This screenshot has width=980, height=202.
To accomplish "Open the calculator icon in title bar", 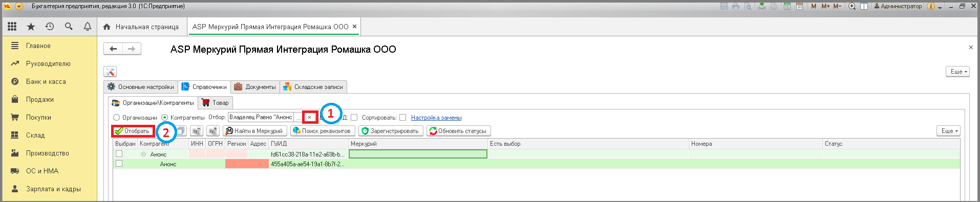I will (x=787, y=6).
